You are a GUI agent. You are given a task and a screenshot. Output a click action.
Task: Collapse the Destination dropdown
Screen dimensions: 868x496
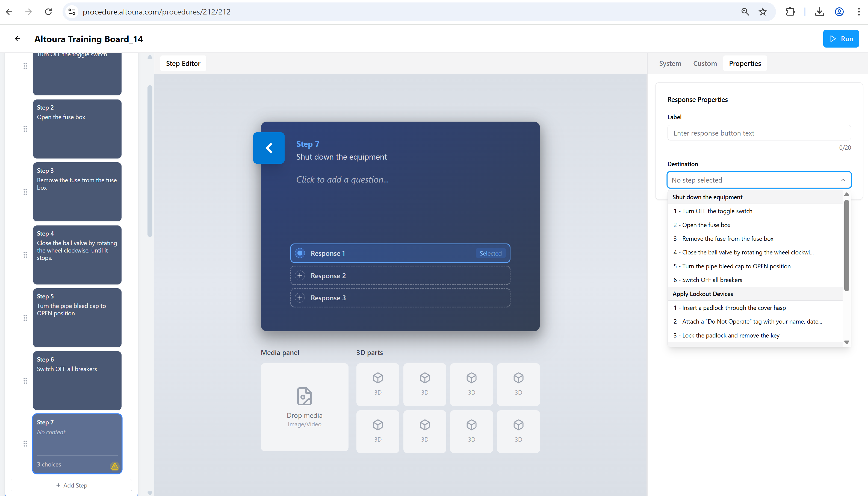point(843,180)
